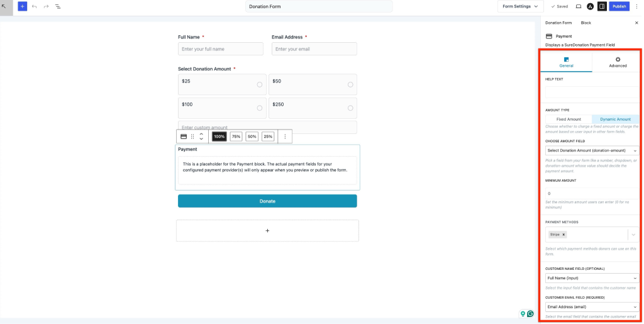The width and height of the screenshot is (644, 324).
Task: Select the $25 donation radio option
Action: [x=260, y=84]
